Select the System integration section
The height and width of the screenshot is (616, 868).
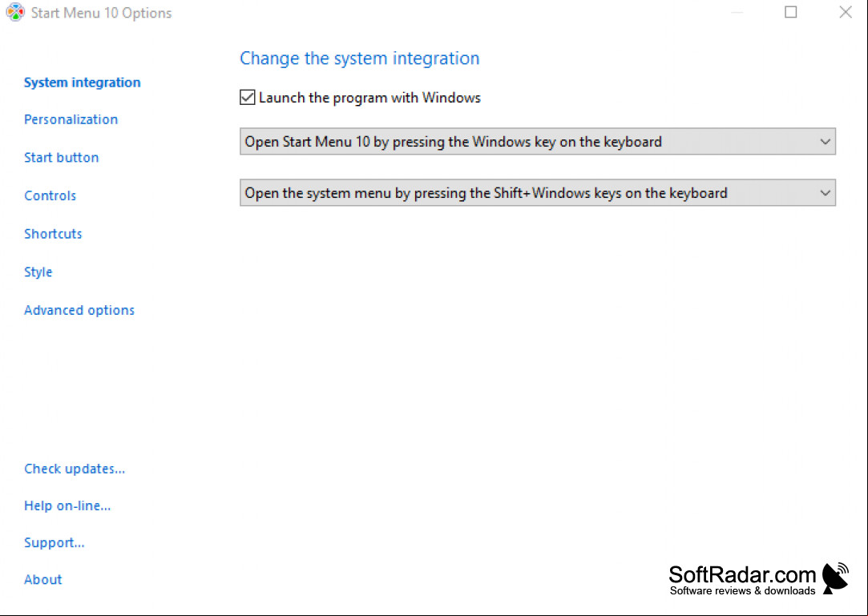click(x=82, y=83)
